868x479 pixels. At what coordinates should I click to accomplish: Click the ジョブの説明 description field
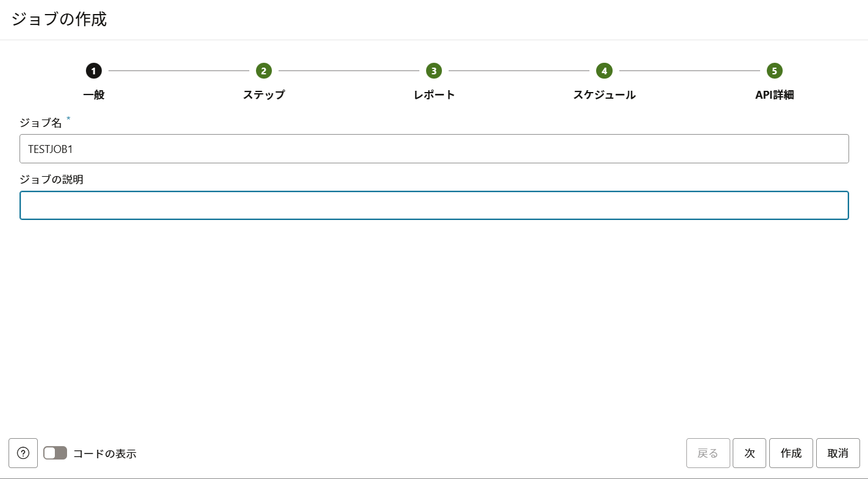pos(434,205)
